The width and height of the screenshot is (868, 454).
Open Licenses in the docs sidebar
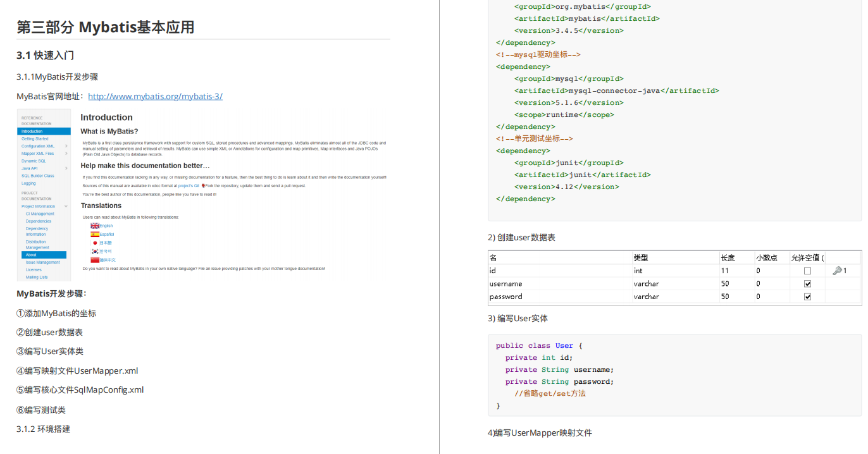tap(34, 270)
